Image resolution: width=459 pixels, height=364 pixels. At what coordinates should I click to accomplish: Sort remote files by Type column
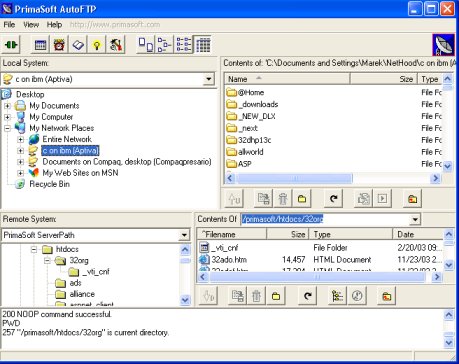coord(351,234)
